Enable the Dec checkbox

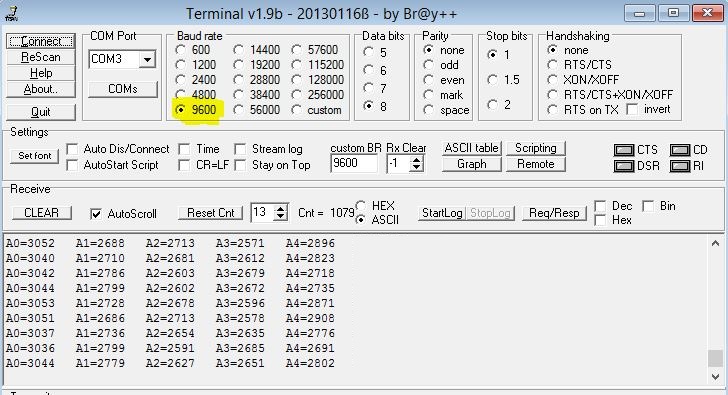pyautogui.click(x=600, y=206)
